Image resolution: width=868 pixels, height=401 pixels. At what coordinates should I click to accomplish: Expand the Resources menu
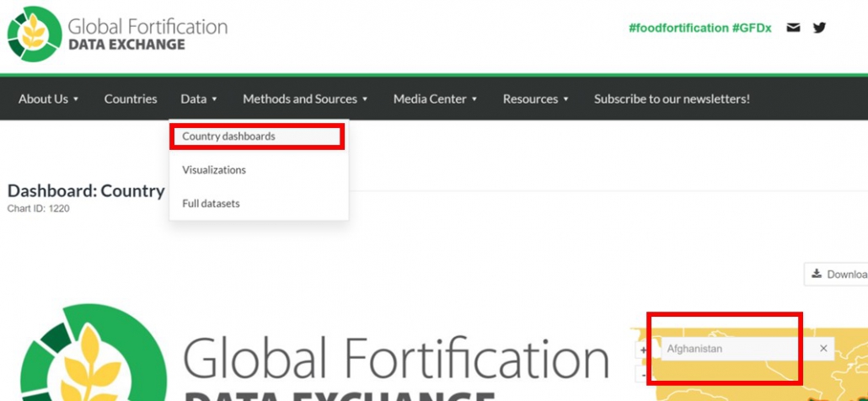point(535,99)
